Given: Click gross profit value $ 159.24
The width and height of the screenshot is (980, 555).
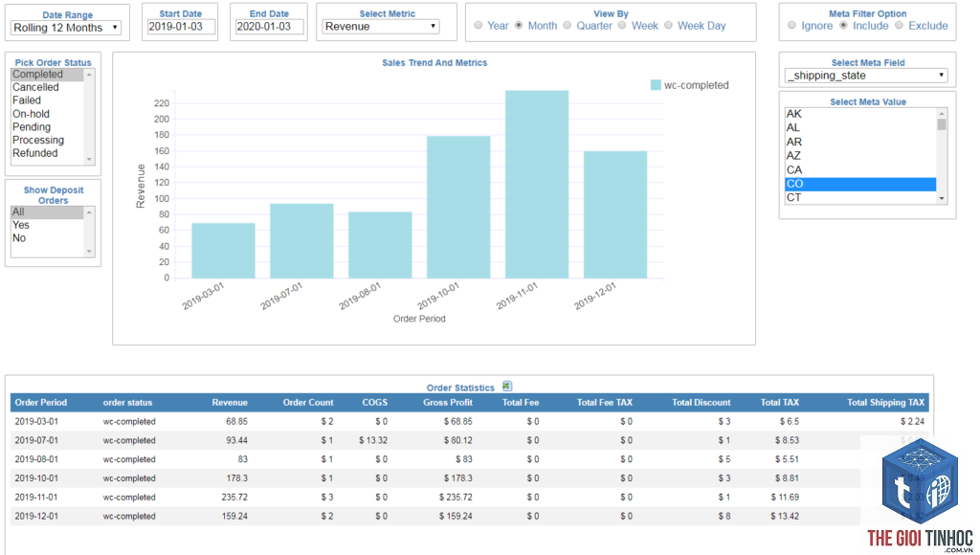Looking at the screenshot, I should coord(456,517).
